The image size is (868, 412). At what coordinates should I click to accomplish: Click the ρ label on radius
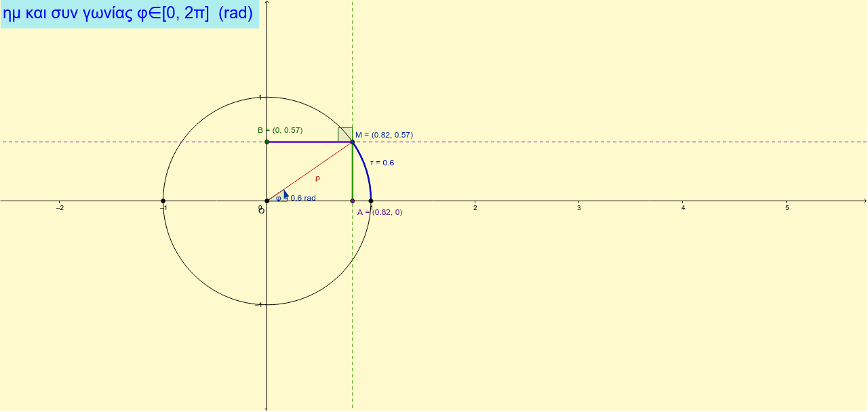(317, 178)
